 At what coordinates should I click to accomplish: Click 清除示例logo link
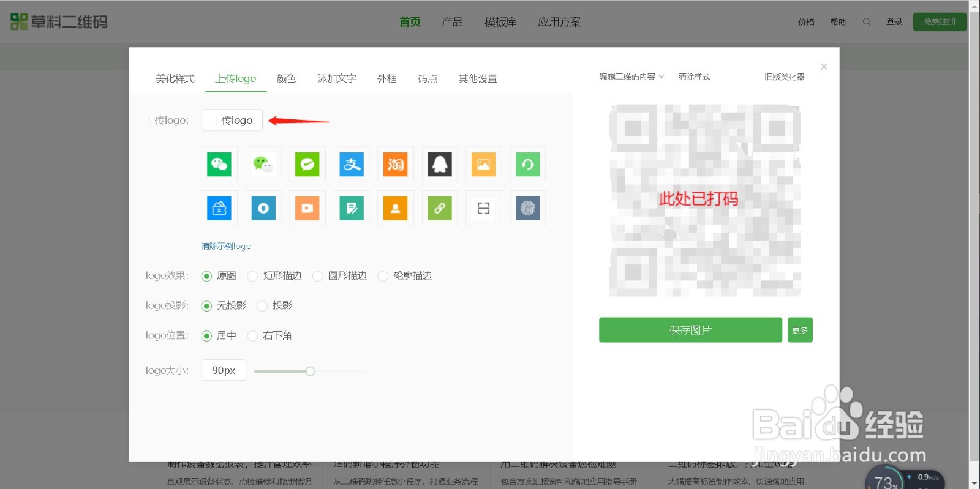coord(226,246)
